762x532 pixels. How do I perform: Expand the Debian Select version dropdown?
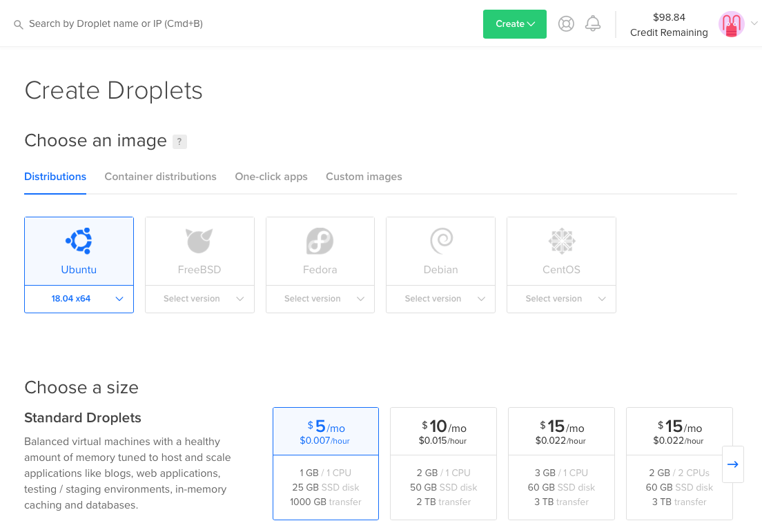[x=440, y=299]
